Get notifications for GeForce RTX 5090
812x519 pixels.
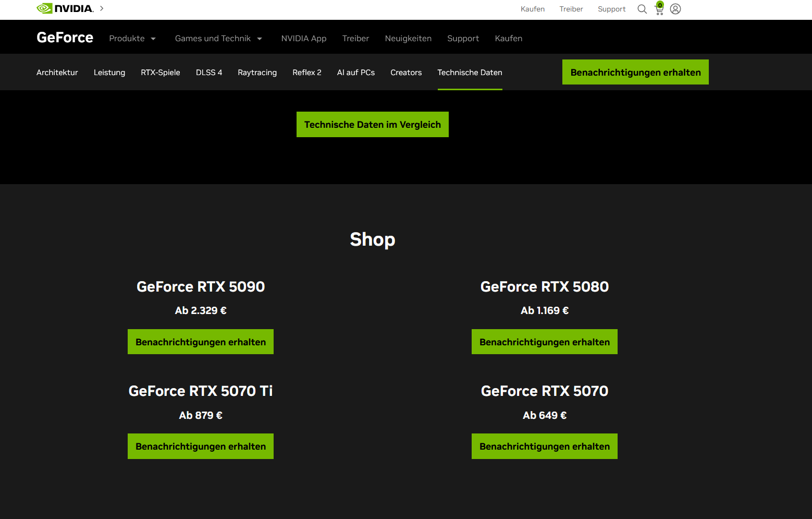(x=201, y=342)
